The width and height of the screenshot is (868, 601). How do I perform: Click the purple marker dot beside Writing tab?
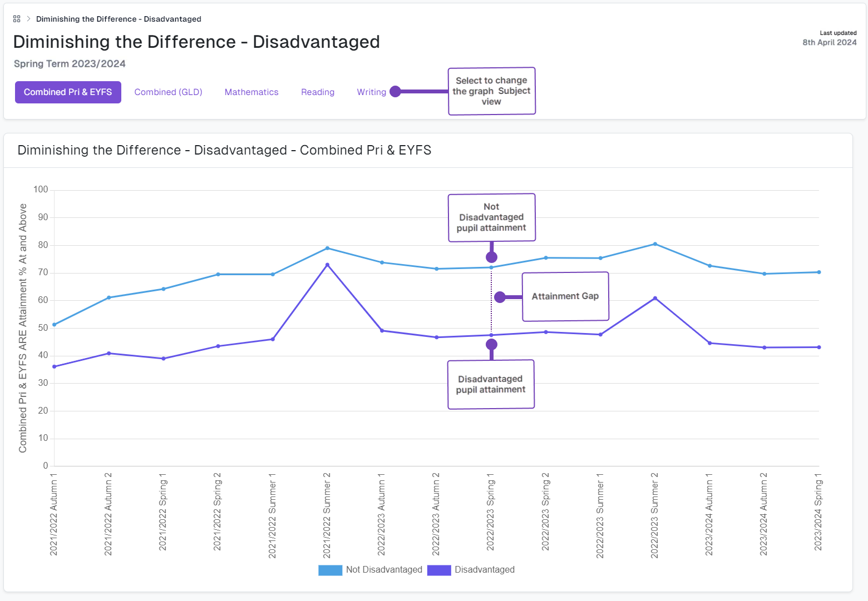tap(395, 92)
